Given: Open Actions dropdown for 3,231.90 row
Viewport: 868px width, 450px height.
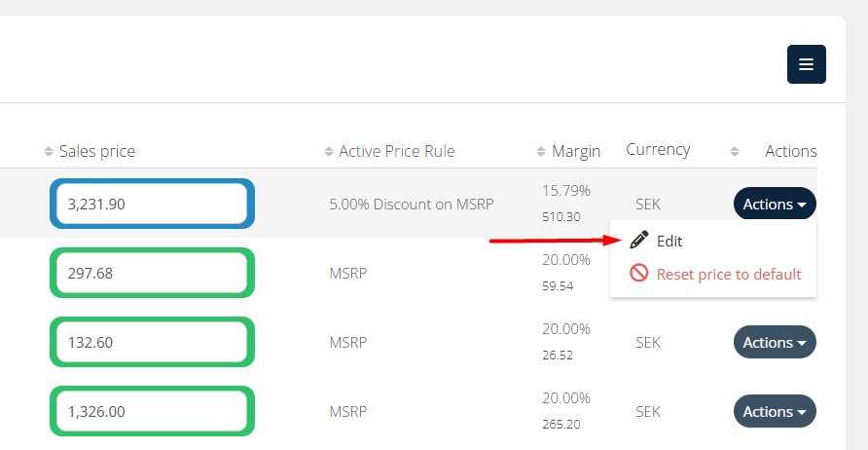Looking at the screenshot, I should click(x=775, y=205).
